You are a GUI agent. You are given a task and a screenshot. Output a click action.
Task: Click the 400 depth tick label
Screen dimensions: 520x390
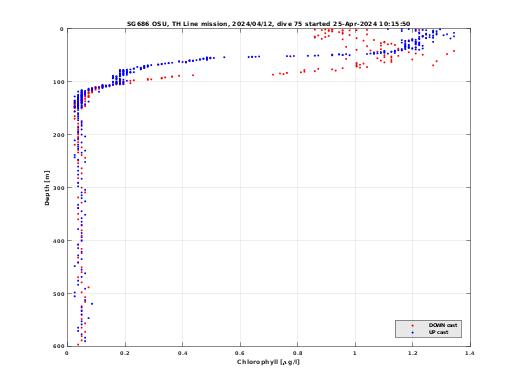[x=58, y=241]
